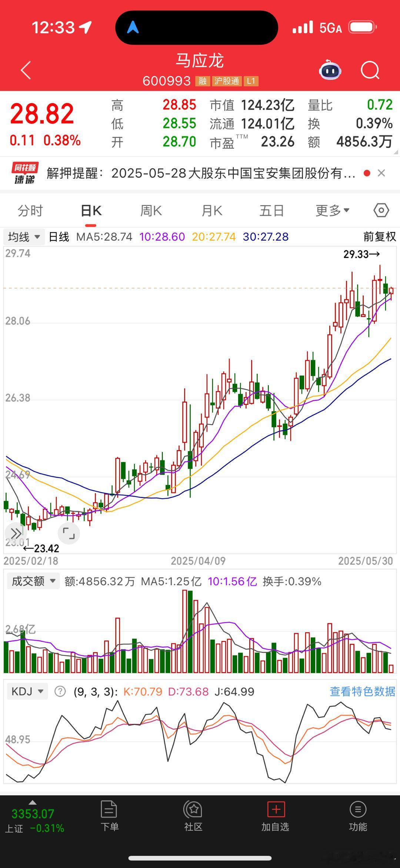Tap the current price 28.82
Screen dimensions: 400x868
click(42, 113)
